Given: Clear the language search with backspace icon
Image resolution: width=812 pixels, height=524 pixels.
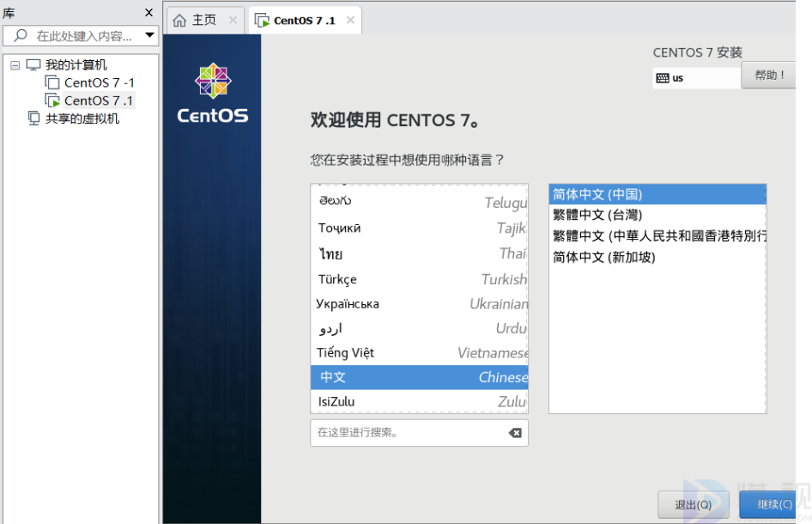Looking at the screenshot, I should (x=515, y=433).
